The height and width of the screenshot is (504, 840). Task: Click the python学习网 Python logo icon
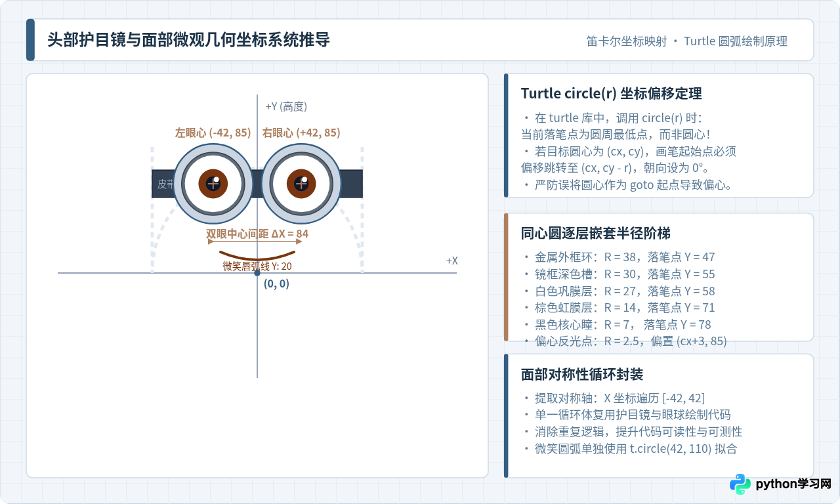[x=740, y=484]
